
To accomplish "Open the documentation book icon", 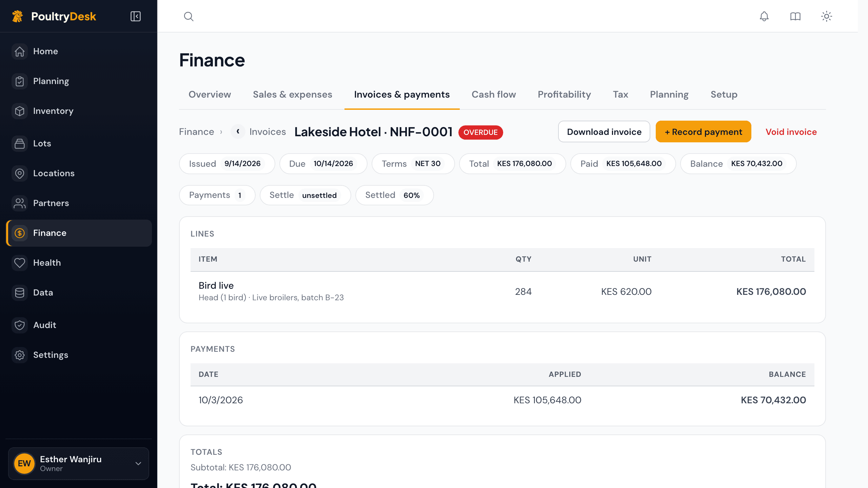I will [795, 16].
